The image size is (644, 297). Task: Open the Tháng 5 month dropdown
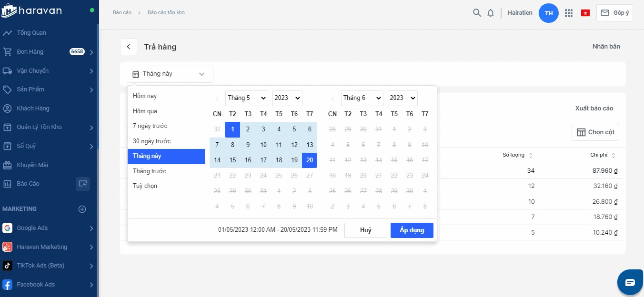pyautogui.click(x=246, y=98)
